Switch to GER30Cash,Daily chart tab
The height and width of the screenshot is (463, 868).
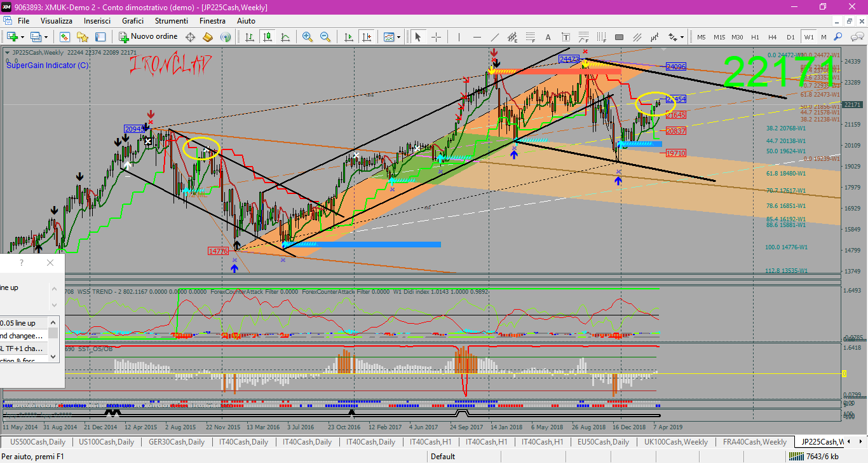pyautogui.click(x=177, y=442)
